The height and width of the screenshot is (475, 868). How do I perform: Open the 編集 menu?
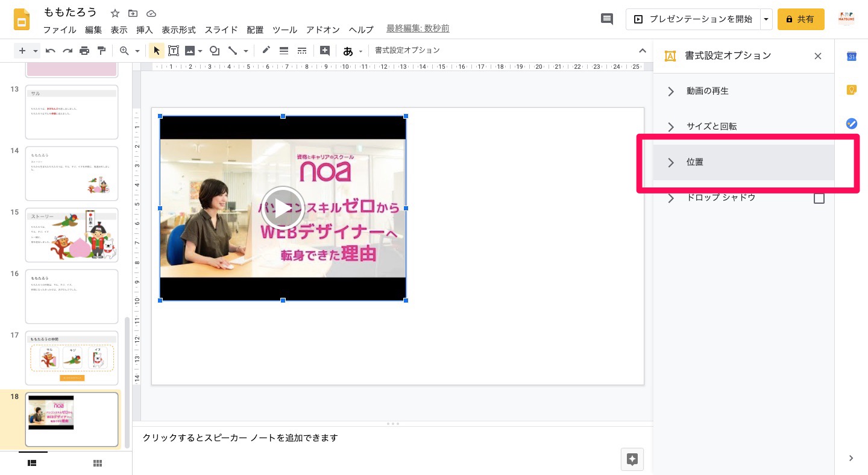pos(93,30)
